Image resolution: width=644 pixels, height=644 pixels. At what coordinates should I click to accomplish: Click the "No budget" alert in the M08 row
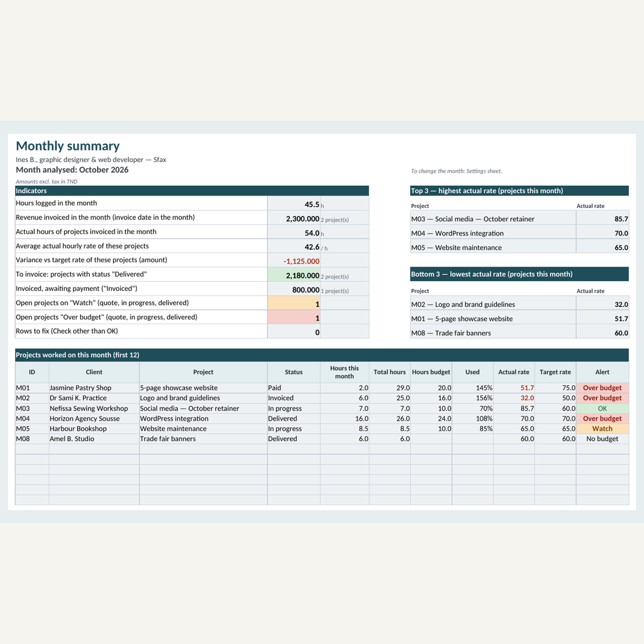coord(602,439)
